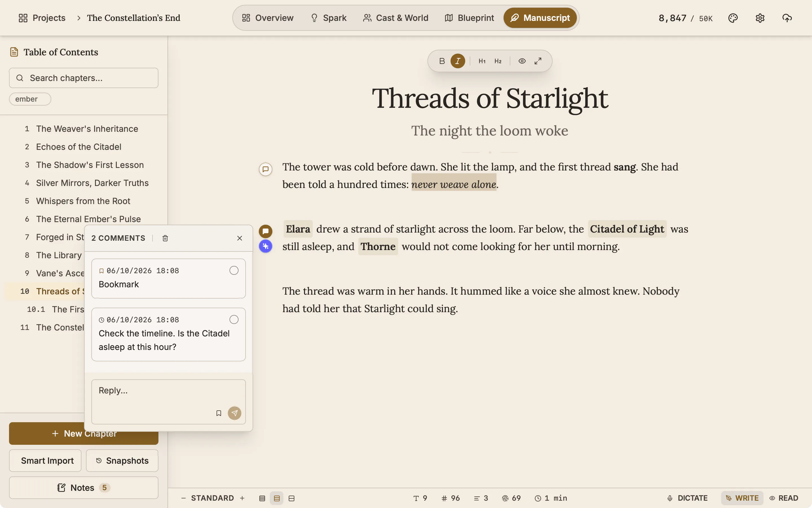Select the first line-spacing layout icon

[x=262, y=498]
